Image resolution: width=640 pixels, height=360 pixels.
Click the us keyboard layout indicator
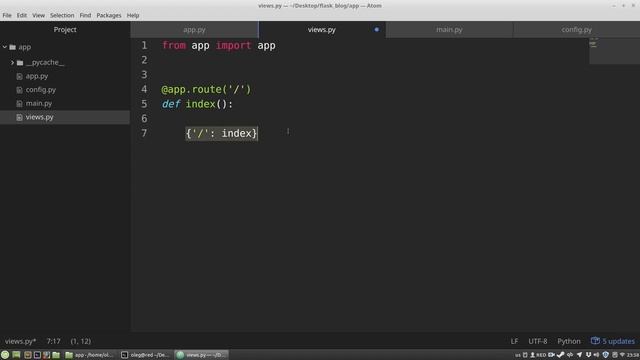click(517, 355)
